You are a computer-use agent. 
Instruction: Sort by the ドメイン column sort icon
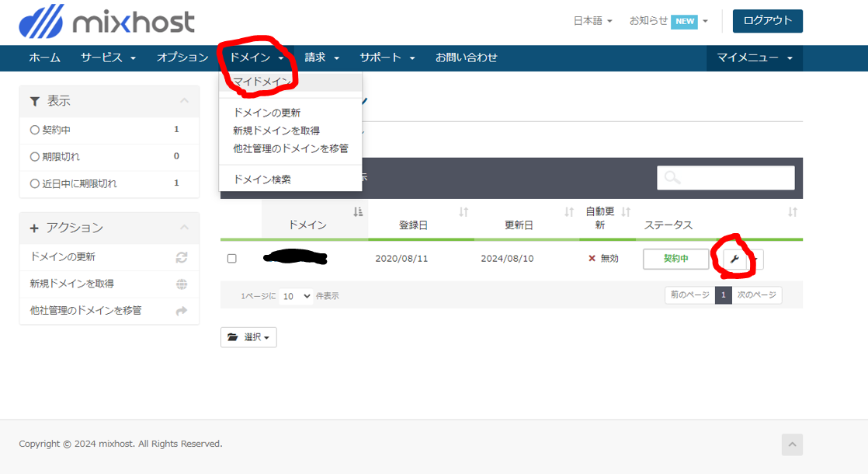pyautogui.click(x=358, y=212)
